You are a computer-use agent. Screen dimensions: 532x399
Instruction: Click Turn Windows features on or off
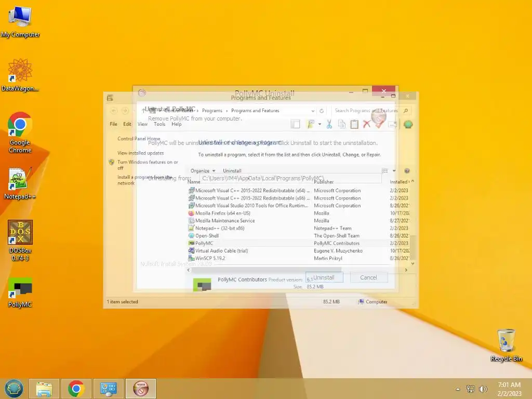(x=148, y=165)
